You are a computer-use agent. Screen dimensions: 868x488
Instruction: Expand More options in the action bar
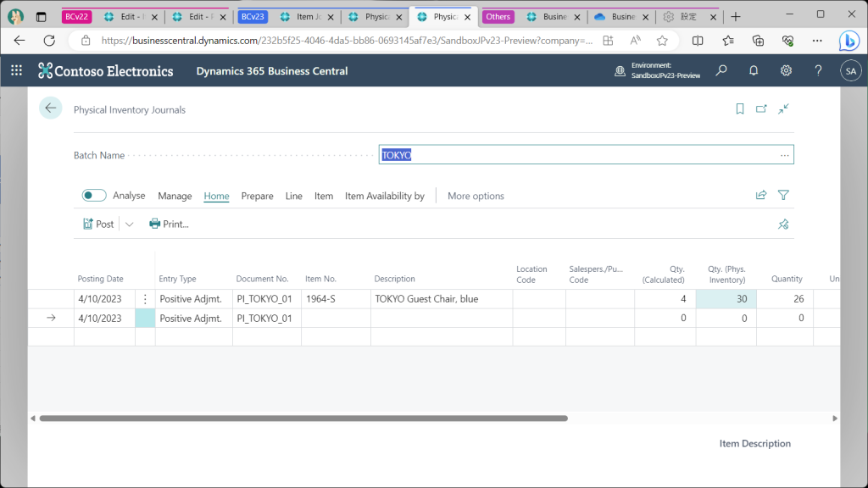tap(476, 196)
